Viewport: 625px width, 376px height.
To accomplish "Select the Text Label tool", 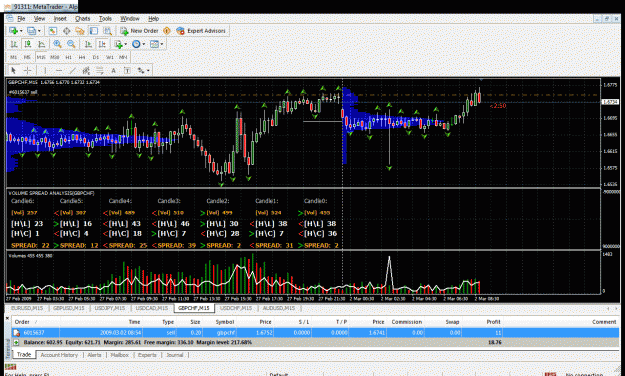I will pos(127,71).
